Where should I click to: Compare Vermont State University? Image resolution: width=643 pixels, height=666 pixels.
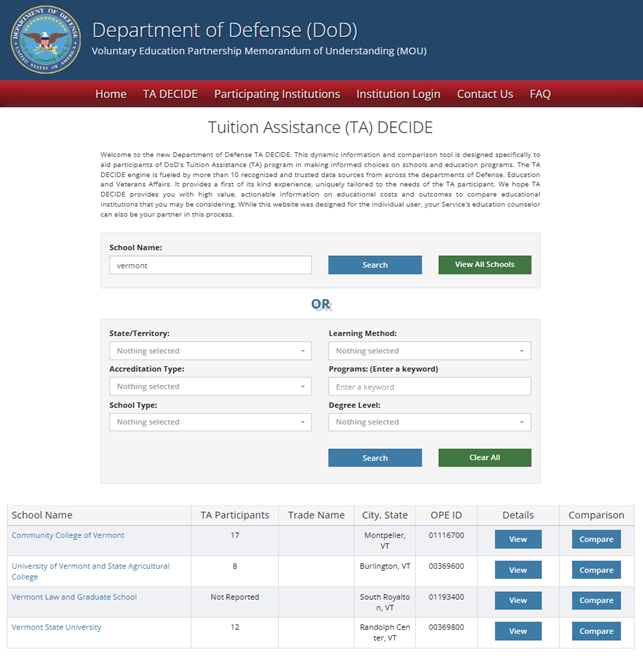[596, 631]
